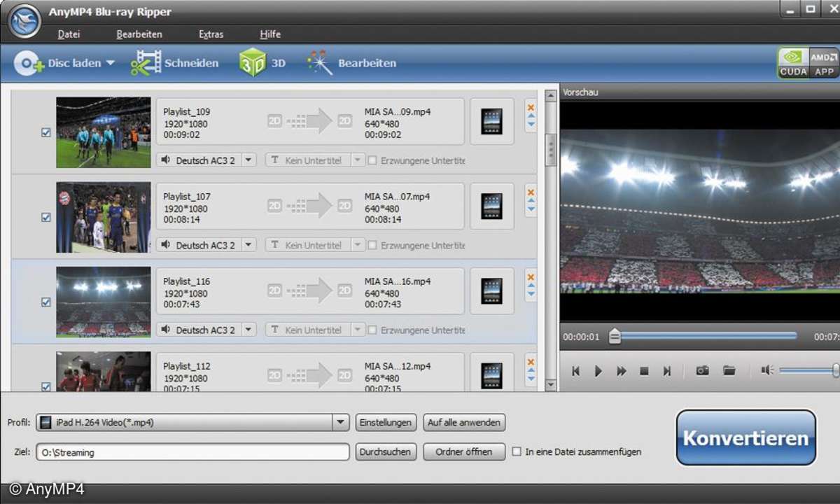Click the Ziel output path field
The height and width of the screenshot is (504, 840).
pyautogui.click(x=192, y=451)
